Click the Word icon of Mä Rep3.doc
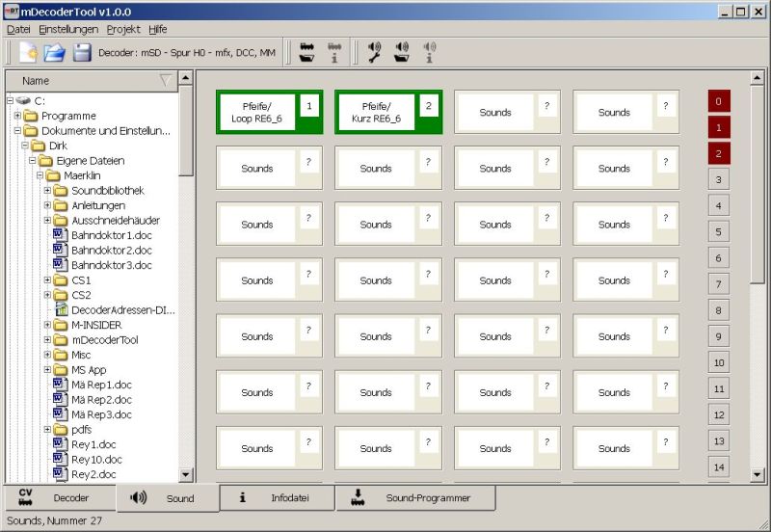 60,414
